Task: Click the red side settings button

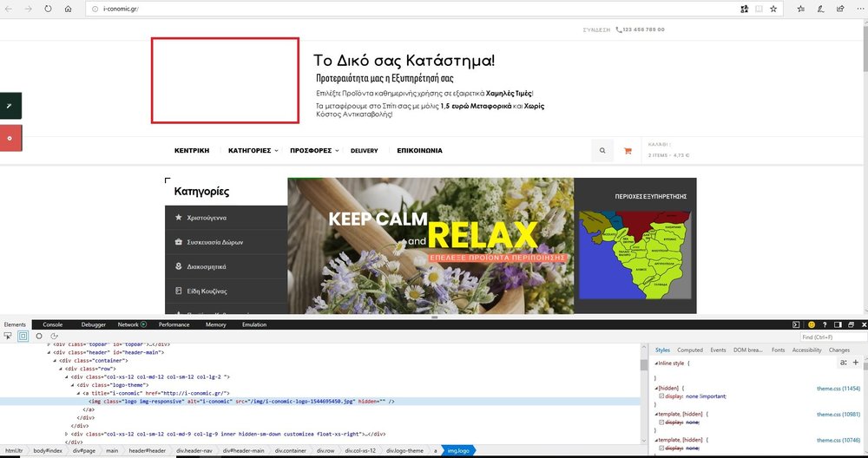Action: (10, 138)
